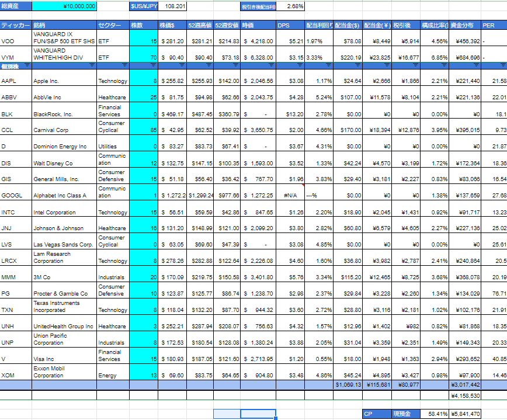Open filter icon under 銘柄 column
The image size is (507, 420).
click(92, 65)
